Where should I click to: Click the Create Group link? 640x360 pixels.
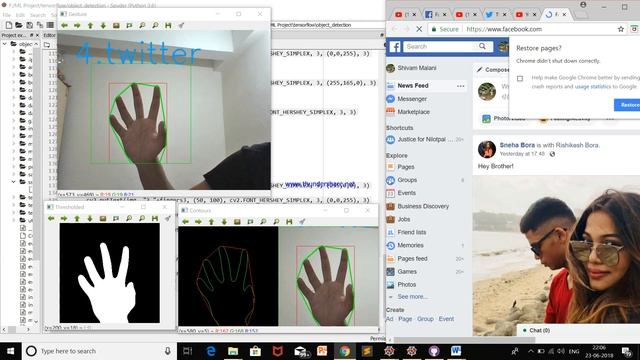(425, 319)
